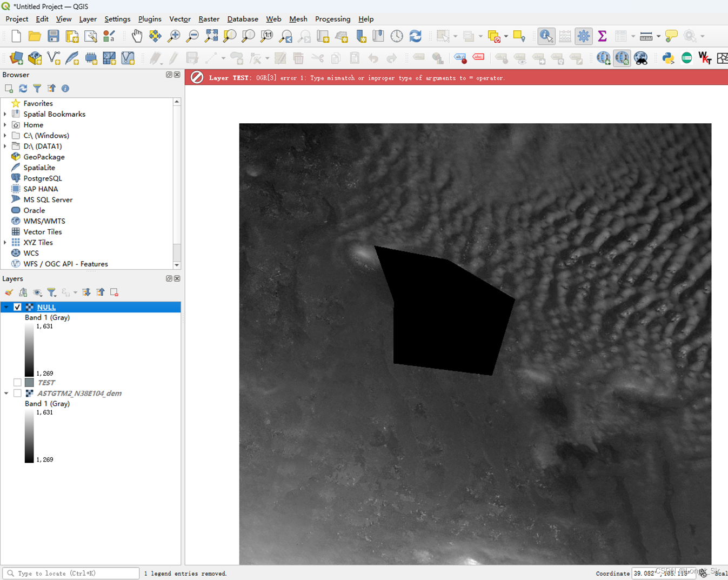The width and height of the screenshot is (728, 580).
Task: Show the ASTGTM2_N38E104_dem layer
Action: point(17,394)
